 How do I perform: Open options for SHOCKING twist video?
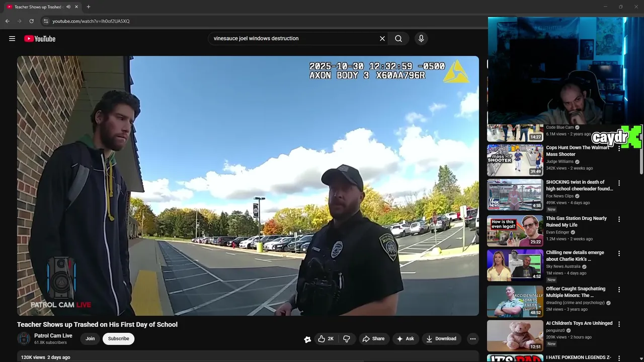pyautogui.click(x=619, y=183)
